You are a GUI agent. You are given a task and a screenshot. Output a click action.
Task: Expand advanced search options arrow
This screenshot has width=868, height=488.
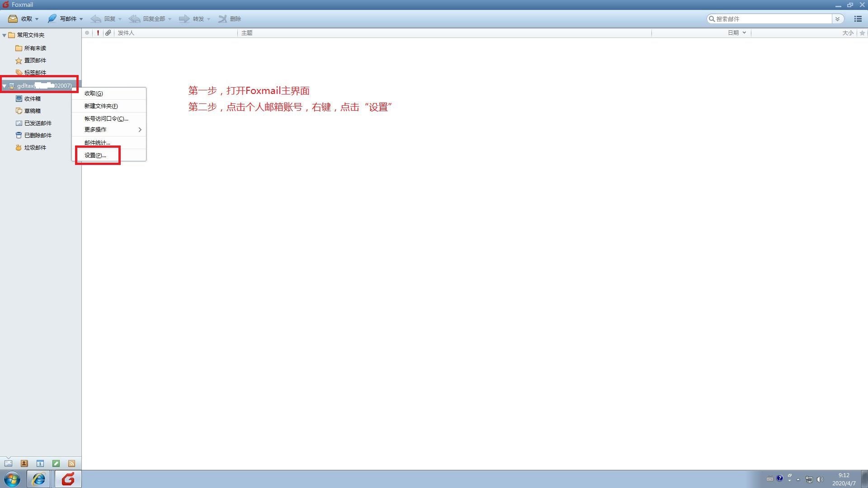(x=837, y=19)
